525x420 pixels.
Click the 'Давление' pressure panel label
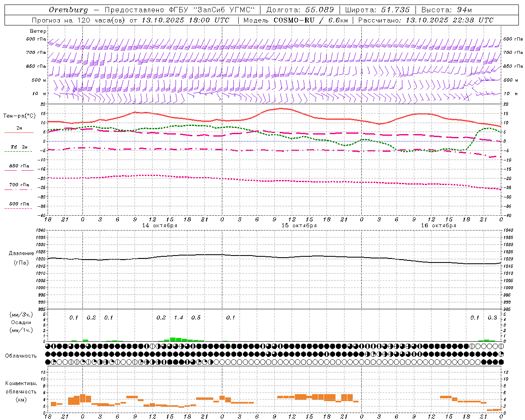[21, 253]
